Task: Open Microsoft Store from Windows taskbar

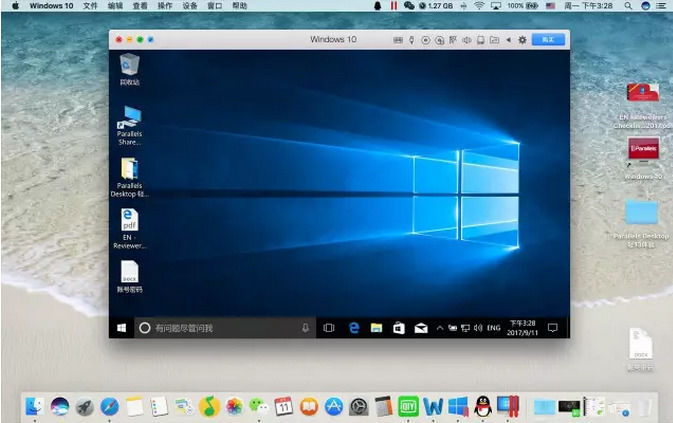Action: click(x=399, y=328)
